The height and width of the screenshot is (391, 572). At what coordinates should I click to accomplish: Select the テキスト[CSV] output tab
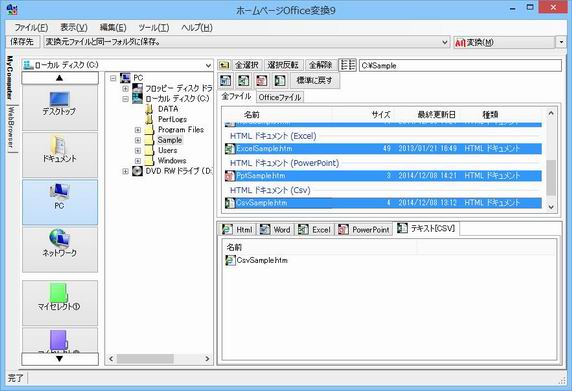[426, 228]
